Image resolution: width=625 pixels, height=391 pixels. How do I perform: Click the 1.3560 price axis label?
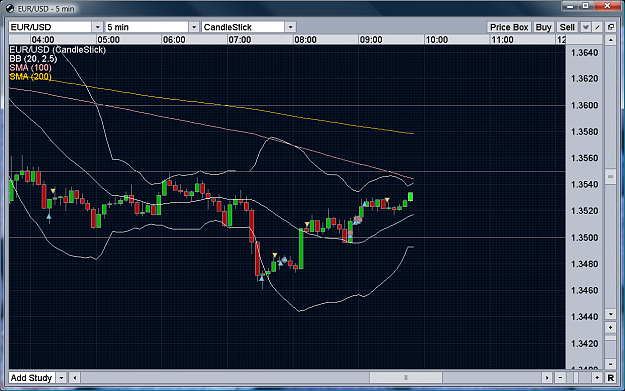585,158
